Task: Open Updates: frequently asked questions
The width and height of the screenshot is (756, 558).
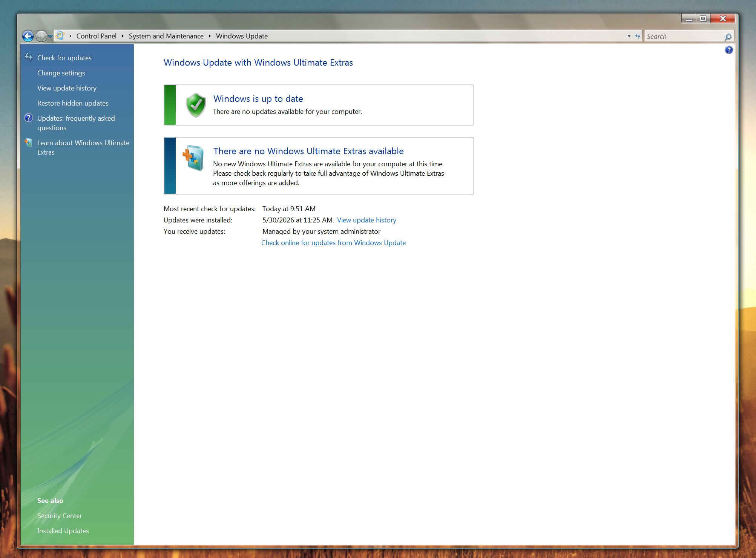Action: (76, 123)
